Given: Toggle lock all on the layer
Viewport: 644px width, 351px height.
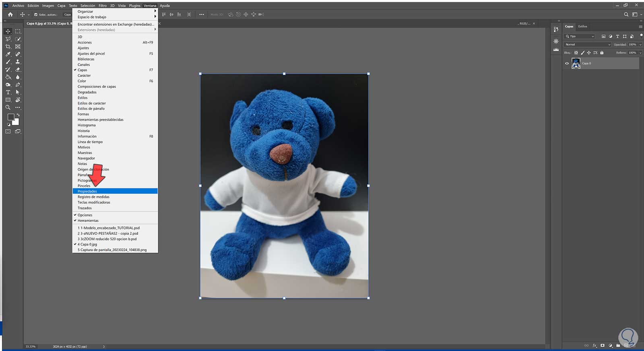Looking at the screenshot, I should [x=602, y=53].
